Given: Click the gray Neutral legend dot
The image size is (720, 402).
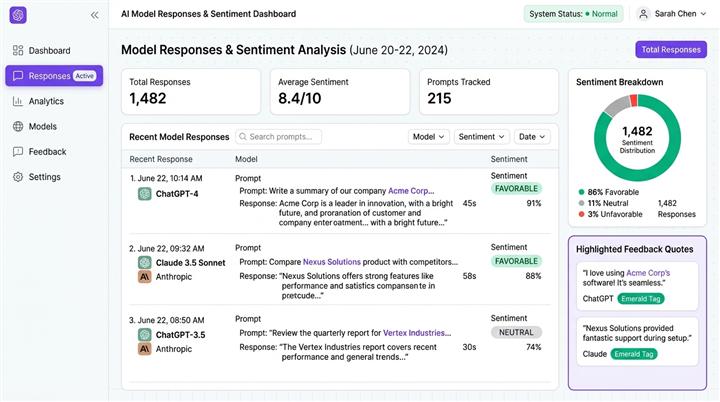Looking at the screenshot, I should 581,203.
